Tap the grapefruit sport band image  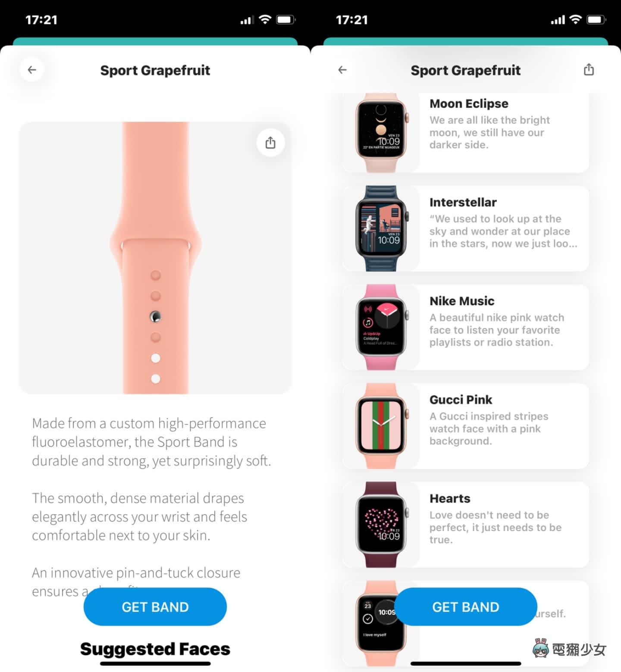pos(155,258)
